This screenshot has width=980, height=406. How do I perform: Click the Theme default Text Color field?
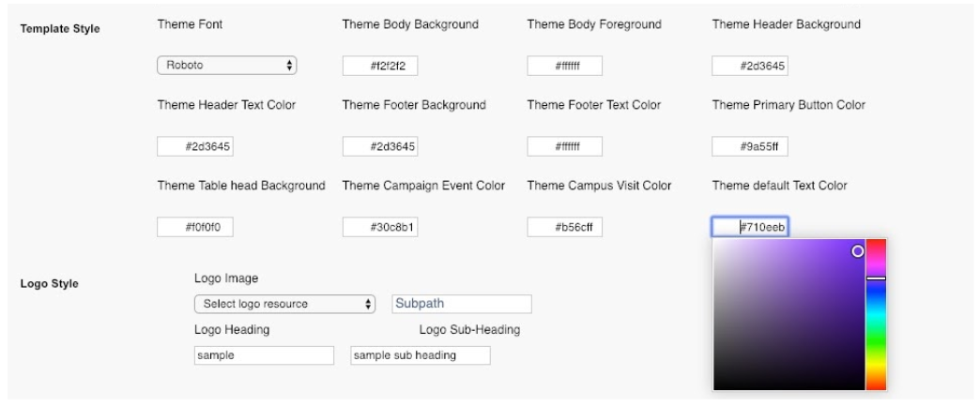tap(749, 227)
